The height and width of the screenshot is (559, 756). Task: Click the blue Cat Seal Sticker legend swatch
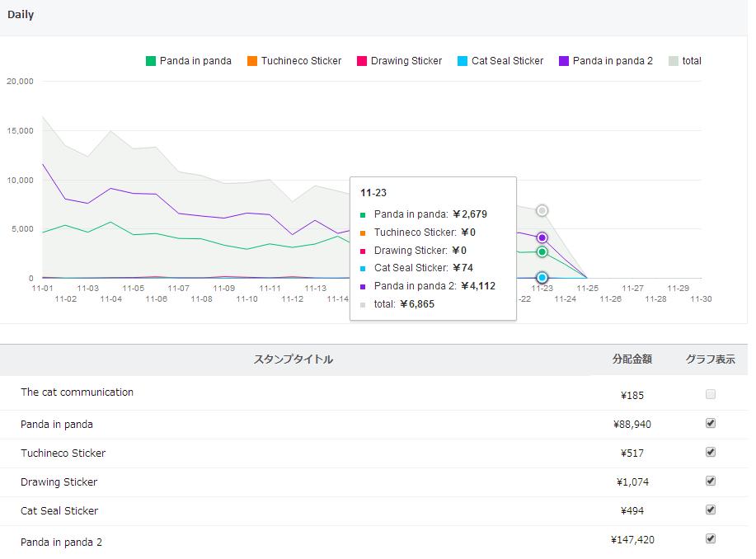pyautogui.click(x=463, y=61)
